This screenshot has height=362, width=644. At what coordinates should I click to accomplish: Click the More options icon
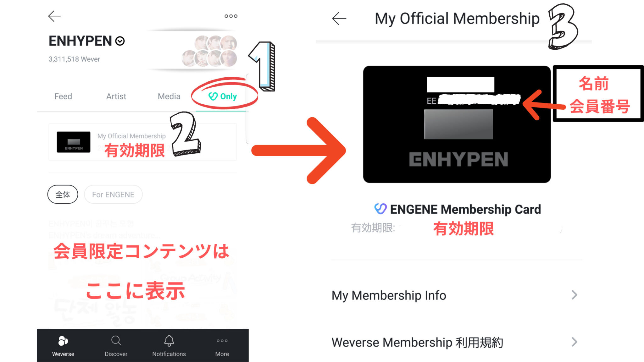(231, 16)
